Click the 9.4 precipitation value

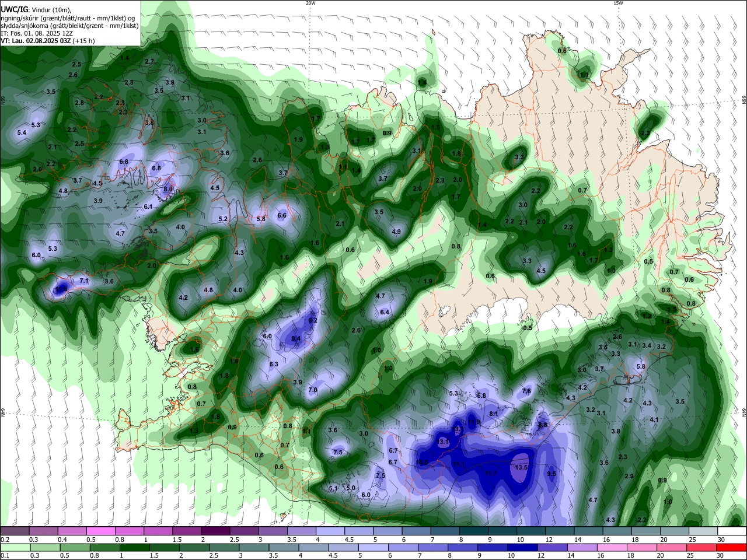(296, 338)
